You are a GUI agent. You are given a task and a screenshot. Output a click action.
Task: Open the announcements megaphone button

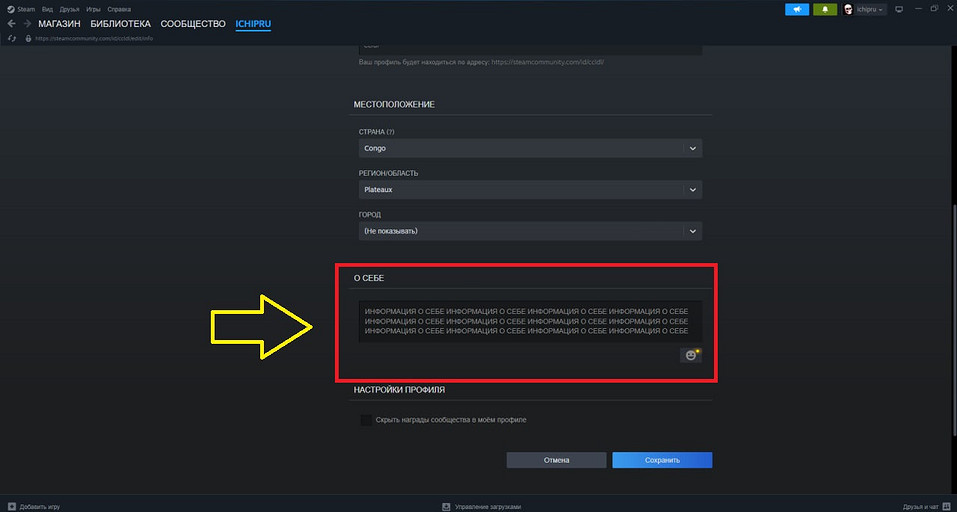(x=797, y=9)
